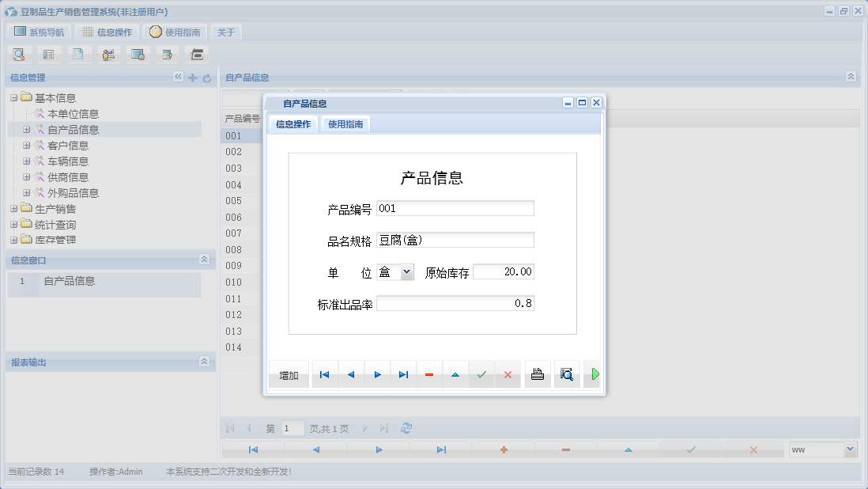Open the 系统导航 menu
Viewport: 868px width, 489px height.
click(x=39, y=32)
